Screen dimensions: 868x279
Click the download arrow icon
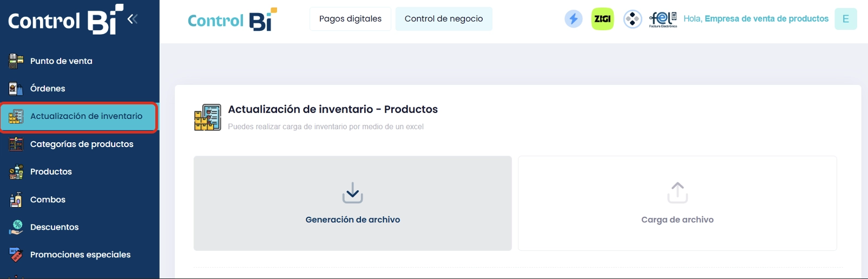(x=353, y=193)
